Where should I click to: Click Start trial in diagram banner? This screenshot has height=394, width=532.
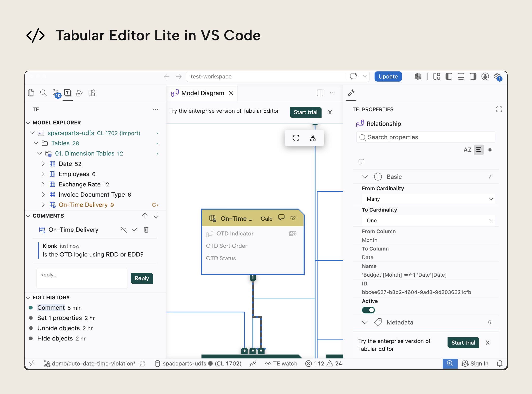(x=305, y=112)
